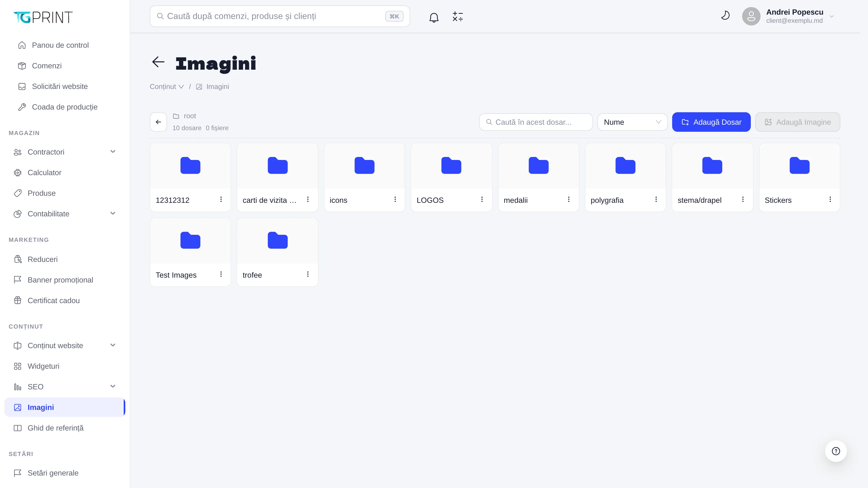Click the large back arrow beside Imagini title
The image size is (868, 488).
tap(158, 62)
